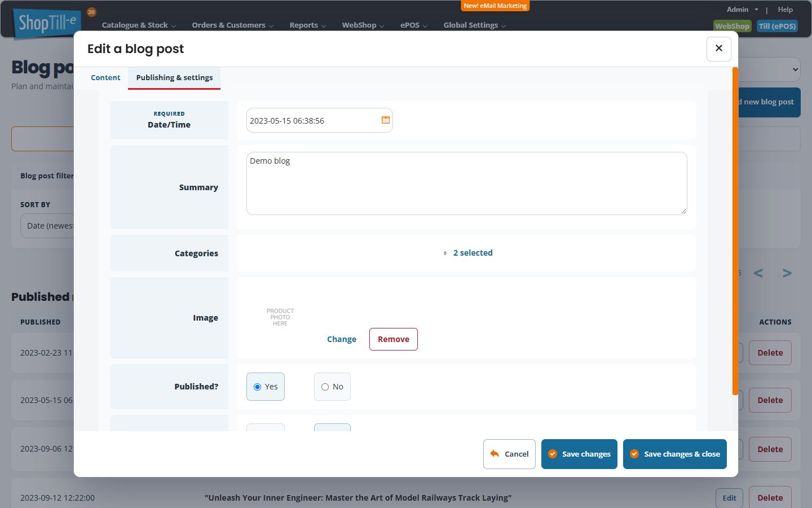
Task: Click the green WebShop badge button
Action: click(732, 26)
